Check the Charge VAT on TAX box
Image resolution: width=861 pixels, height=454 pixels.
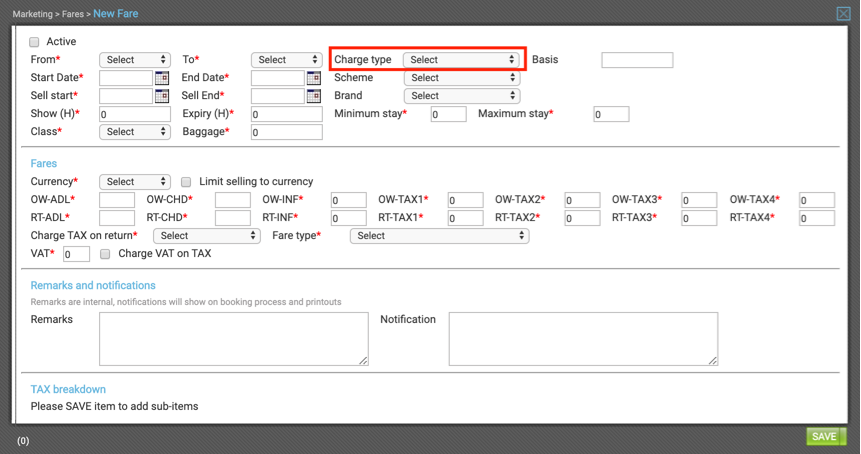(105, 254)
